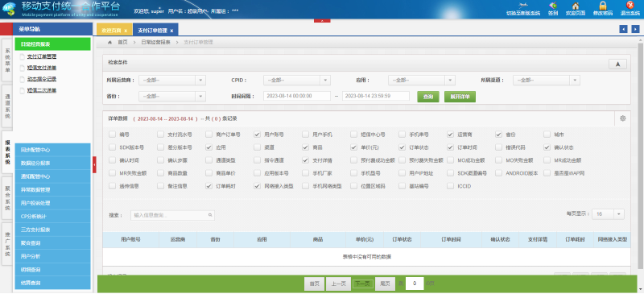Check the ANDROID版本 checkbox

(499, 173)
